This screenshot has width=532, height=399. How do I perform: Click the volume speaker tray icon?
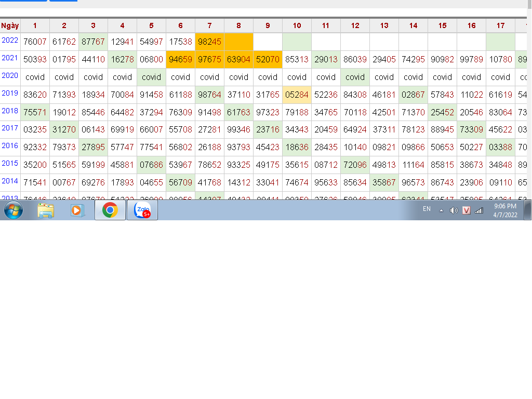(x=454, y=210)
